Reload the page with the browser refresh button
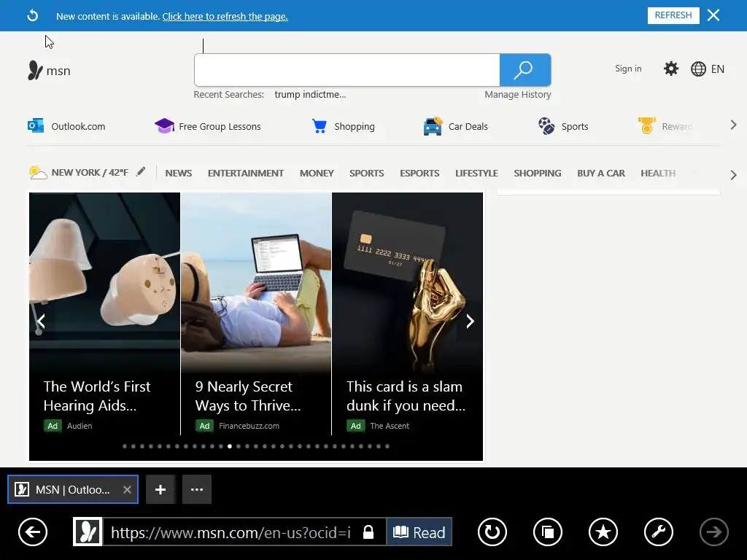 click(x=492, y=532)
